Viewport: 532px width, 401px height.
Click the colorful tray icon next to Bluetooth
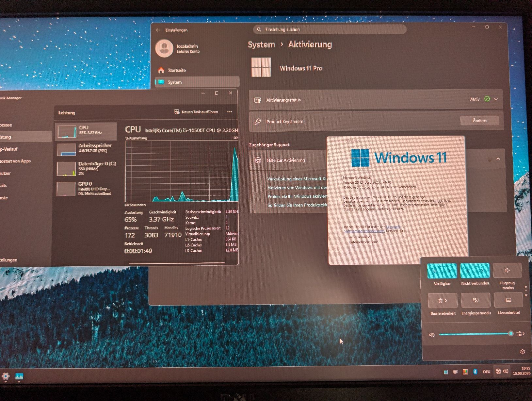[x=465, y=372]
